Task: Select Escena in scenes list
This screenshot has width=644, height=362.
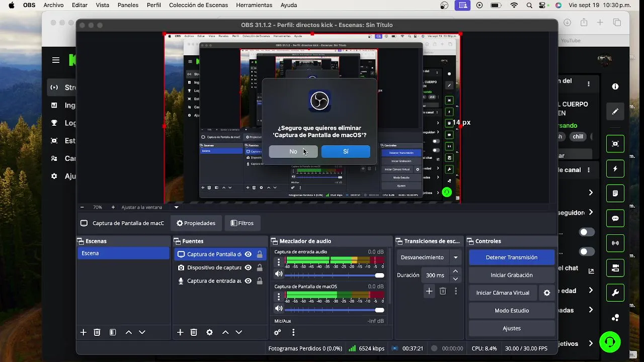Action: pyautogui.click(x=123, y=253)
